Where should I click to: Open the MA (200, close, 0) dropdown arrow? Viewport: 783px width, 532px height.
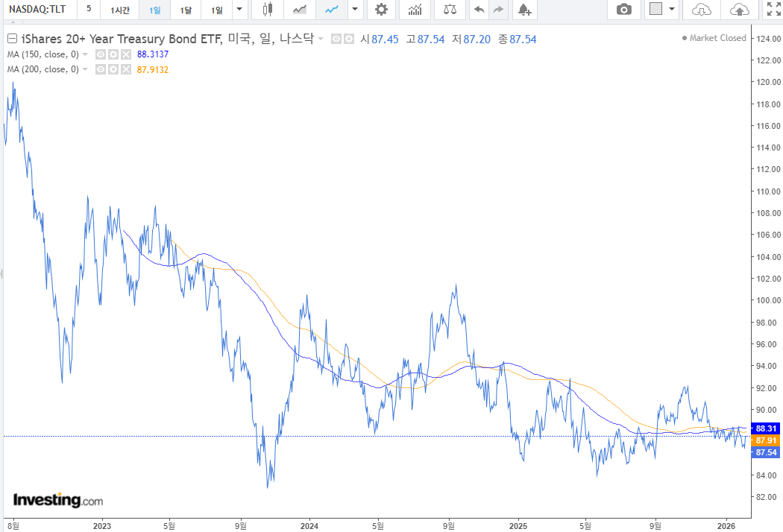(x=85, y=69)
